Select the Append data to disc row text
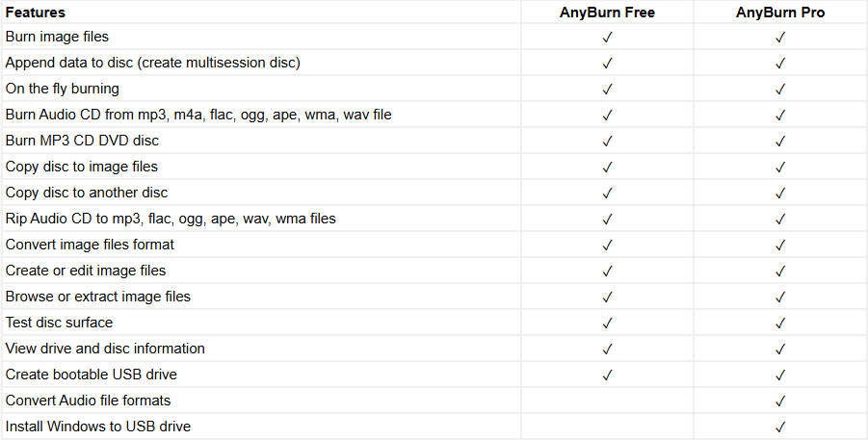The height and width of the screenshot is (440, 868). coord(152,63)
